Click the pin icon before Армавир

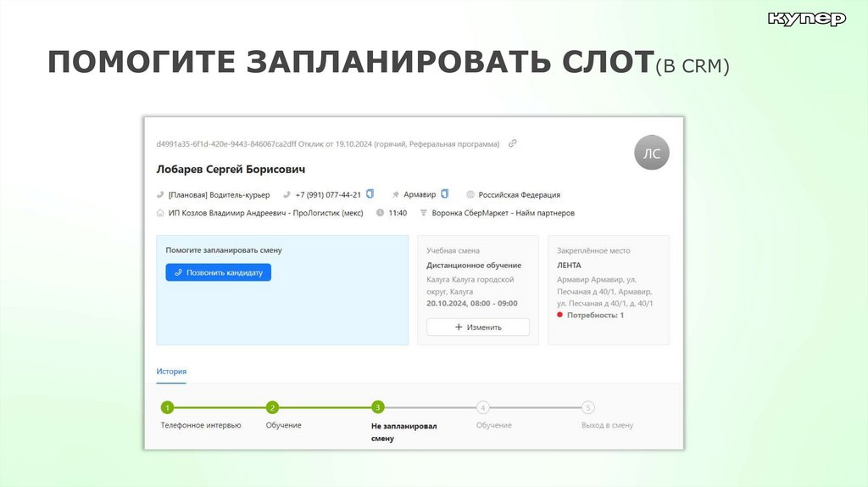click(x=395, y=194)
